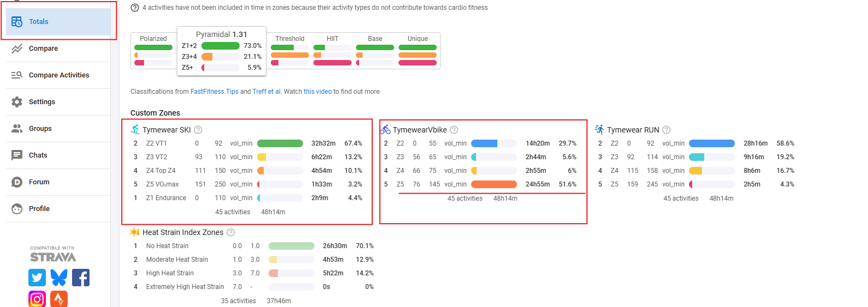This screenshot has height=307, width=868.
Task: Click the question icon about excluded activities
Action: click(135, 8)
